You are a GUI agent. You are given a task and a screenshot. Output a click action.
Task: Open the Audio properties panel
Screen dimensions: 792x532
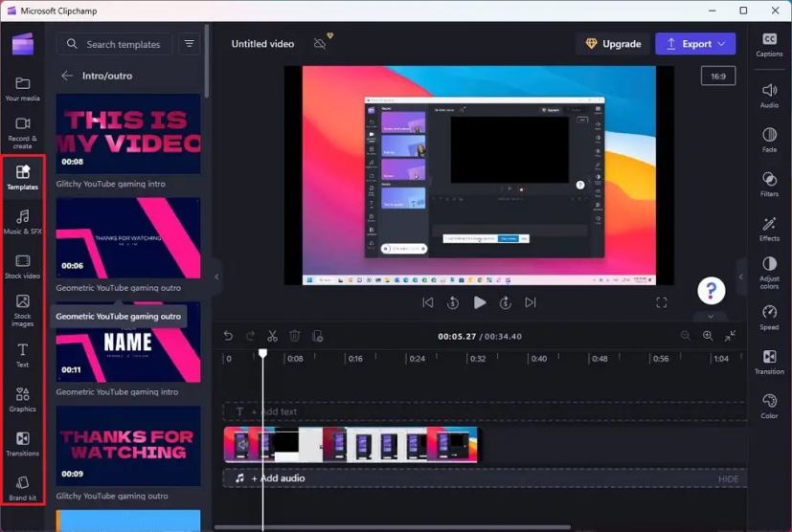[769, 96]
